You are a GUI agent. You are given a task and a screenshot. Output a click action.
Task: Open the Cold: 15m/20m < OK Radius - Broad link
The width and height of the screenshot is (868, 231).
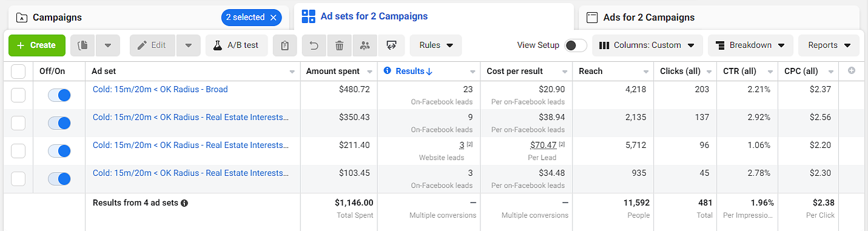coord(160,89)
